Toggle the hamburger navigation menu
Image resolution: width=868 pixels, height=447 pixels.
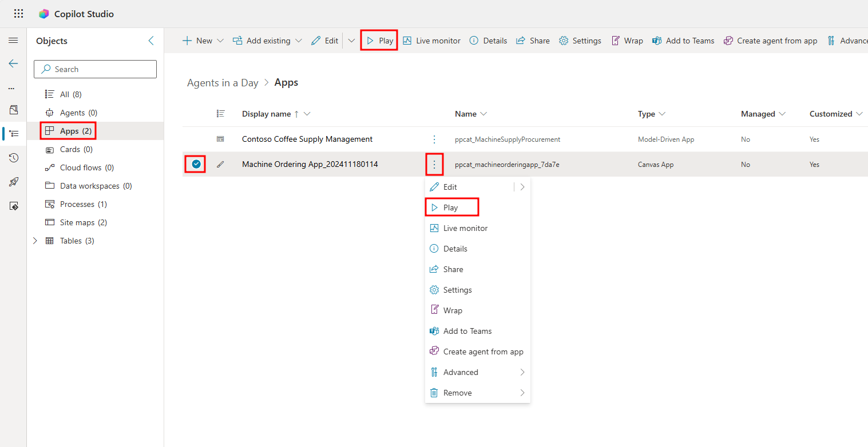click(13, 41)
